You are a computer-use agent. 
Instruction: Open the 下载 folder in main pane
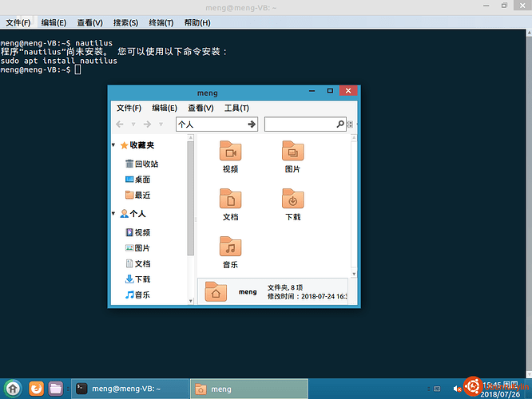293,204
